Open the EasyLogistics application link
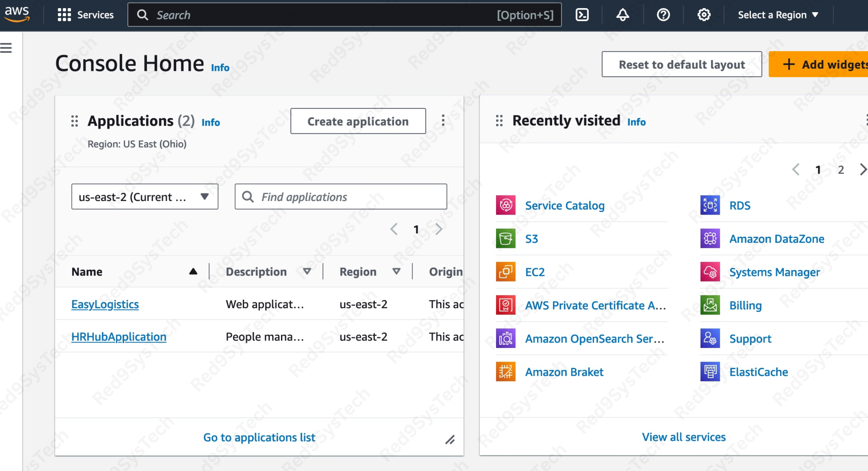The image size is (868, 471). click(105, 304)
